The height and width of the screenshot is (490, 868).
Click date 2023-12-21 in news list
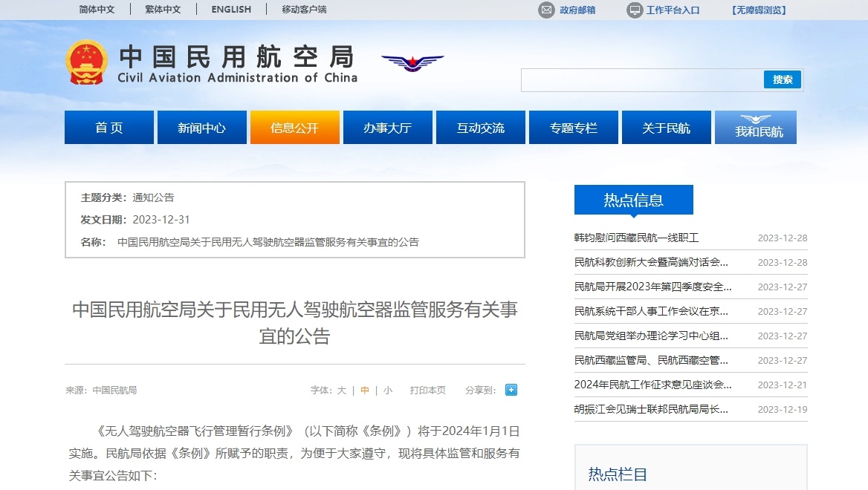(783, 385)
